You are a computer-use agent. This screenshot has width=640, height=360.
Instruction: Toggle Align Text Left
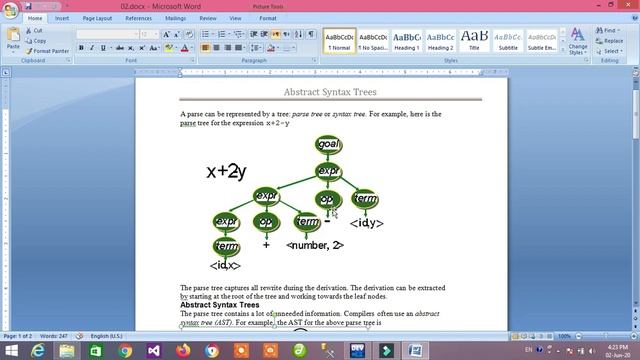pos(205,48)
